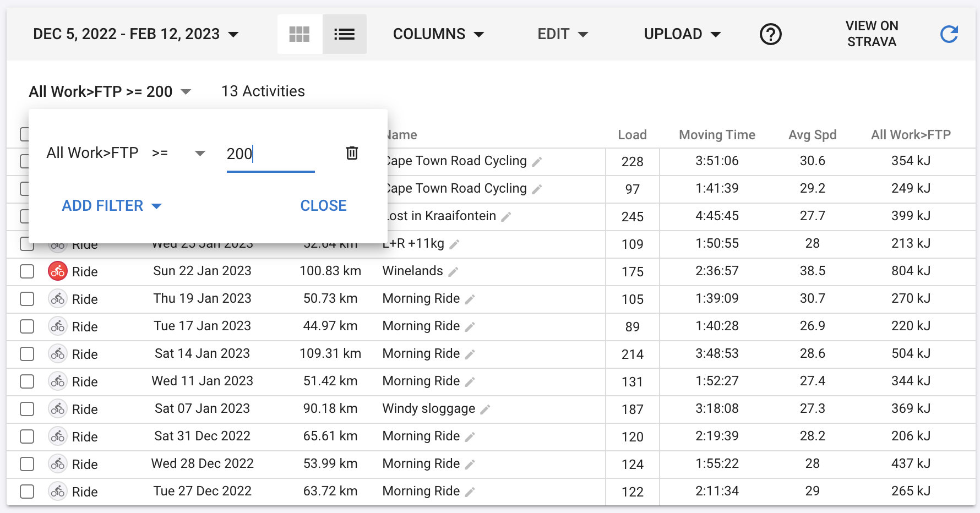Click the filter value field containing 200

270,154
